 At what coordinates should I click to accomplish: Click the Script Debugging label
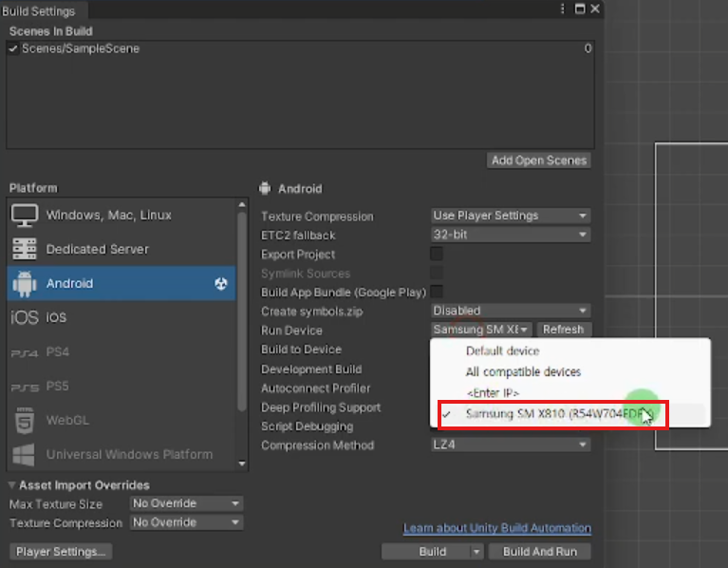(308, 426)
